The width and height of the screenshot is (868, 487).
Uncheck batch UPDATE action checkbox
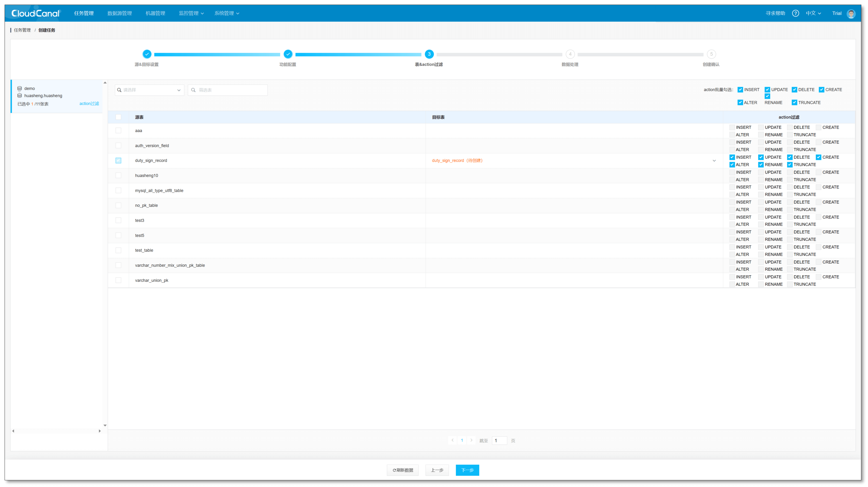pos(767,90)
